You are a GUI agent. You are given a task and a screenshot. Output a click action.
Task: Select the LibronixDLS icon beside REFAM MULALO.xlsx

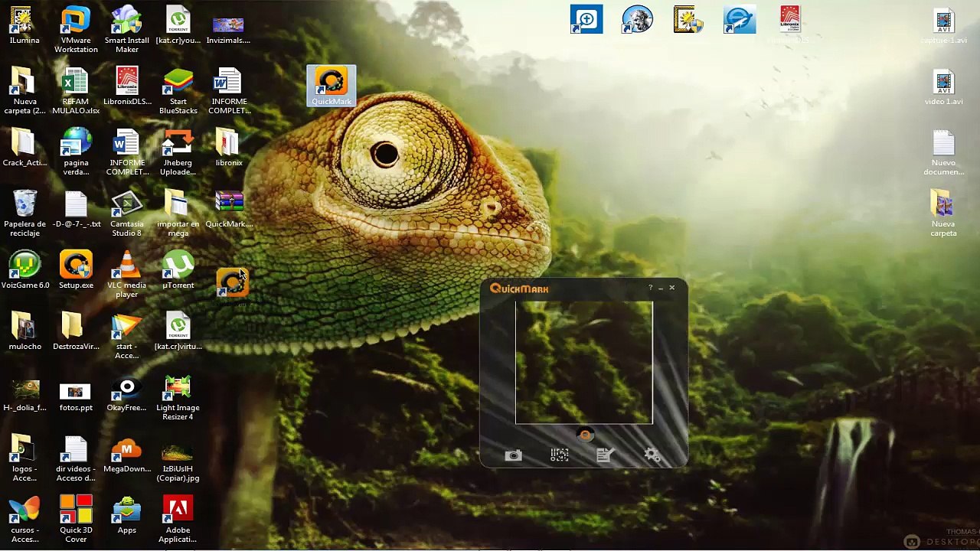click(x=127, y=86)
